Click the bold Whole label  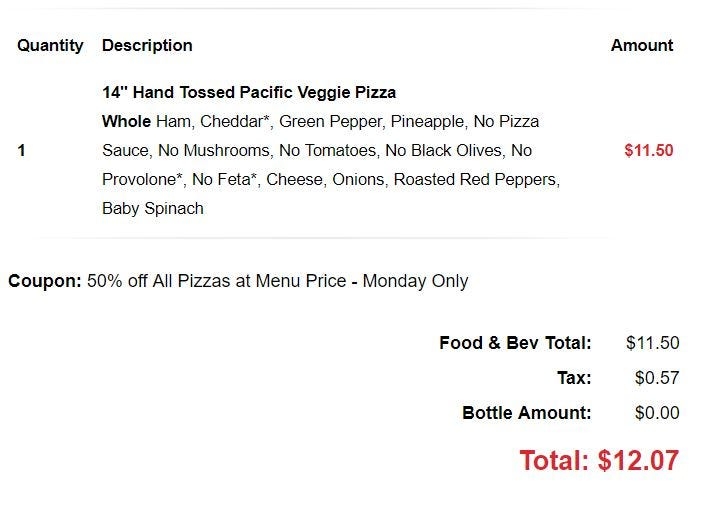[x=127, y=122]
